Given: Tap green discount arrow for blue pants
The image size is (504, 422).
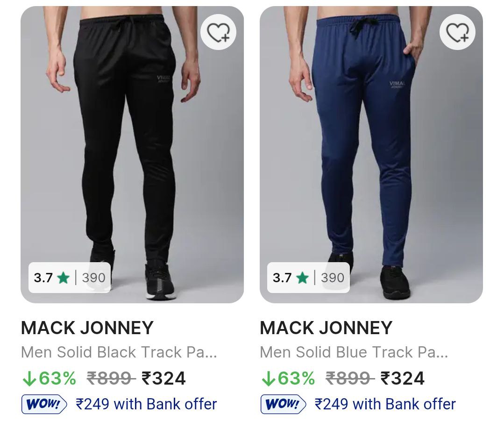Looking at the screenshot, I should (268, 379).
